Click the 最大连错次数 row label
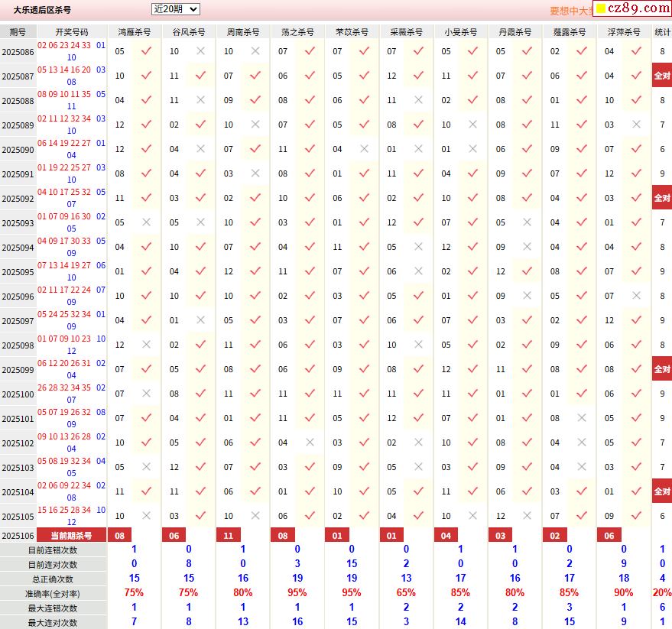 coord(53,608)
